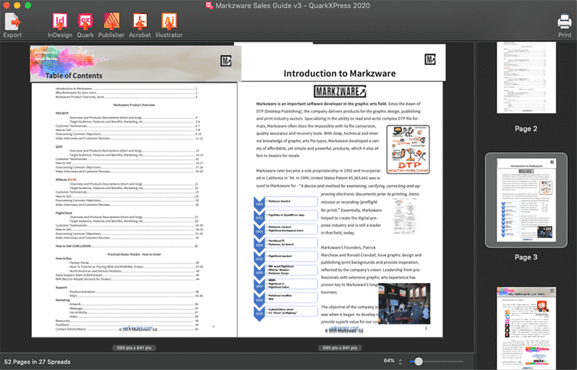Image resolution: width=577 pixels, height=370 pixels.
Task: Click '52 Pages in 27 Spreads' status
Action: coord(37,362)
